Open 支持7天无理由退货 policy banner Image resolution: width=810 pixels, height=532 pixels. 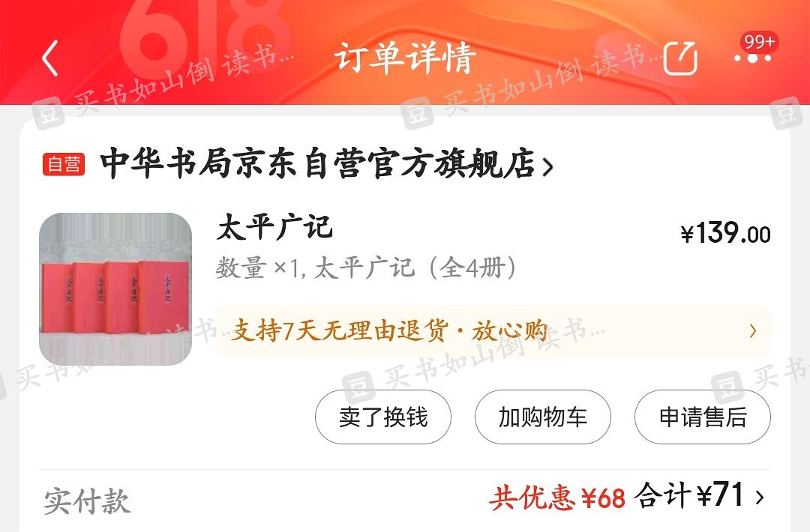[x=493, y=330]
